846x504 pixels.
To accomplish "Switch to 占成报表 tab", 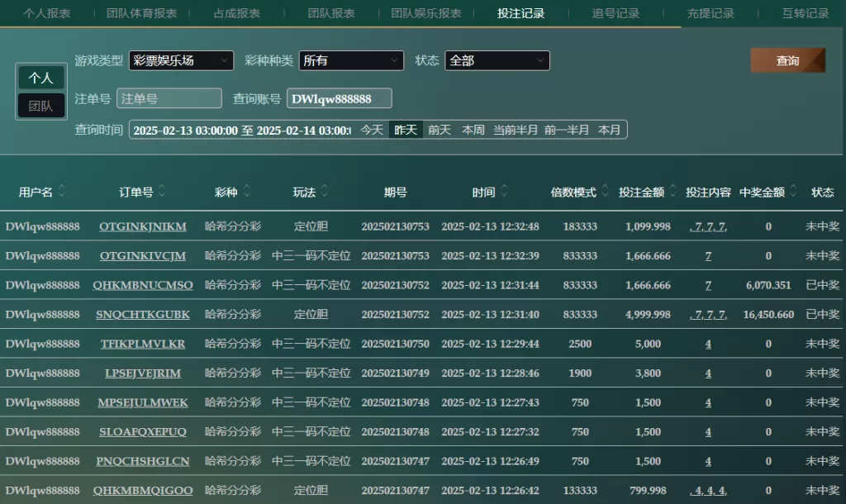I will pos(237,13).
